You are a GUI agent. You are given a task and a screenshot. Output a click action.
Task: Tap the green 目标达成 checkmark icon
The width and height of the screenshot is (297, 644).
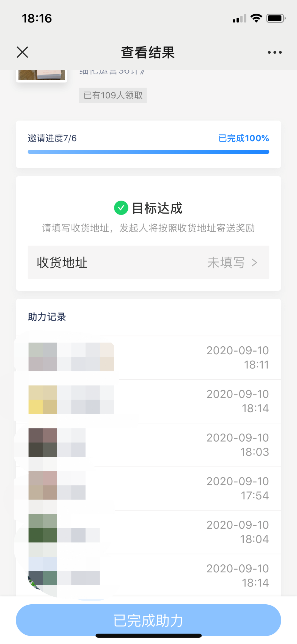[x=121, y=208]
